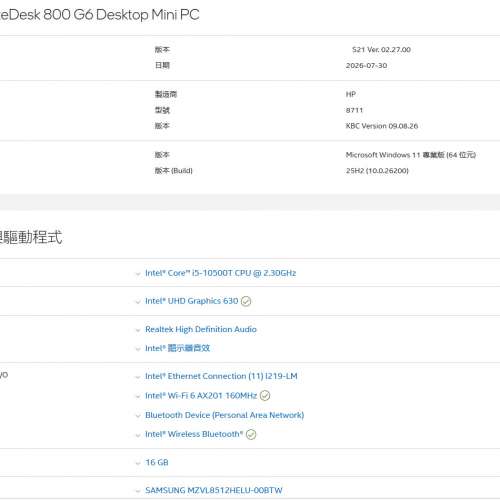This screenshot has width=500, height=500.
Task: Click the 驅動程式 section heading
Action: [31, 237]
